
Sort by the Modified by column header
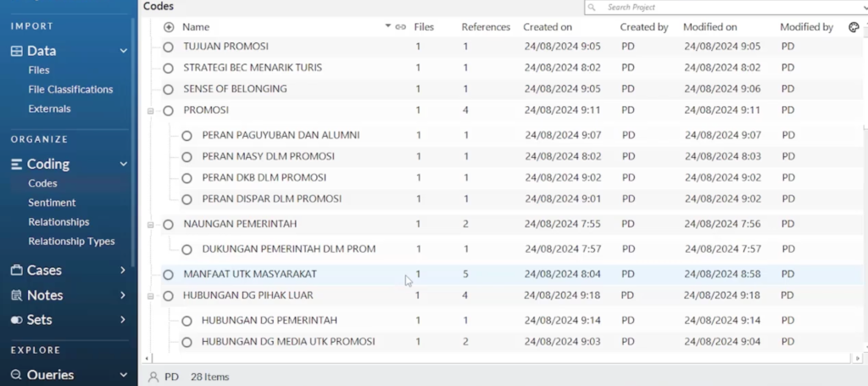tap(807, 27)
